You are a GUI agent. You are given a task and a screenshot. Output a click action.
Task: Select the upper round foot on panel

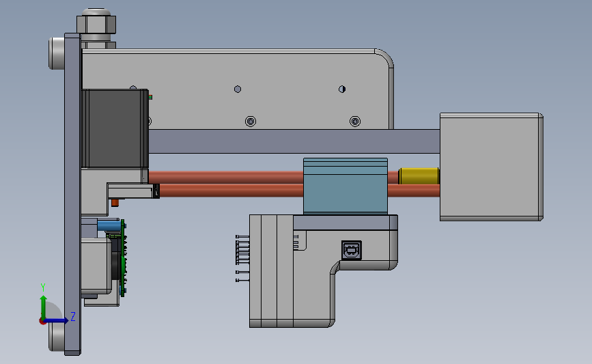pyautogui.click(x=57, y=53)
